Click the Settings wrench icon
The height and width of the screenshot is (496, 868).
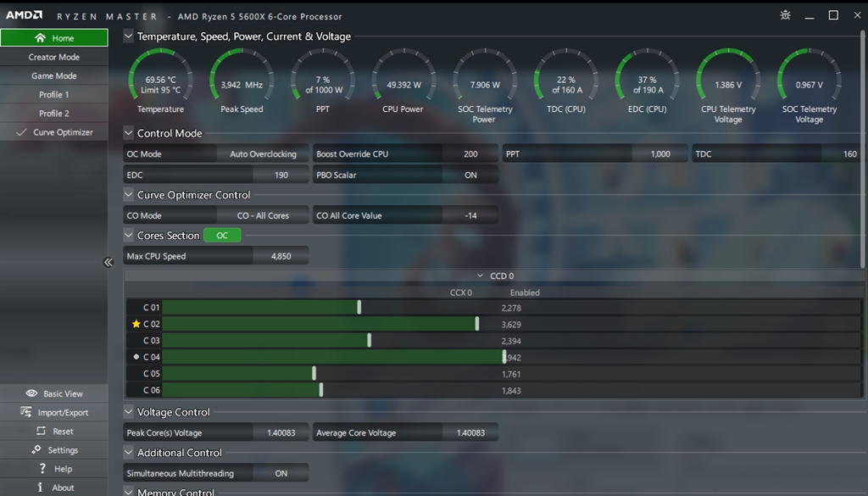click(x=36, y=449)
